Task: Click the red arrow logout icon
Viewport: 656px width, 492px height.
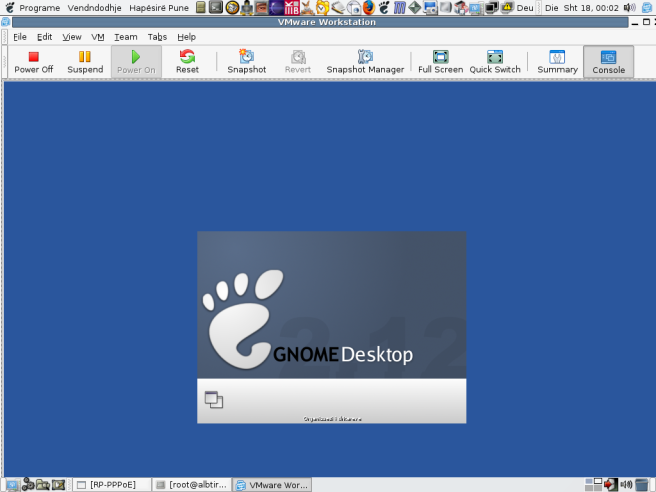Action: click(x=611, y=484)
